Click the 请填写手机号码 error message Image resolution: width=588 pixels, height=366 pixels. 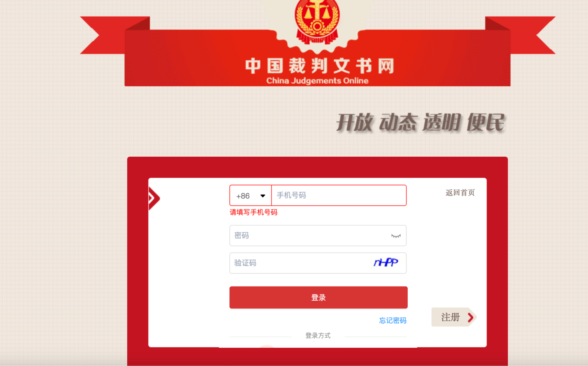click(254, 212)
